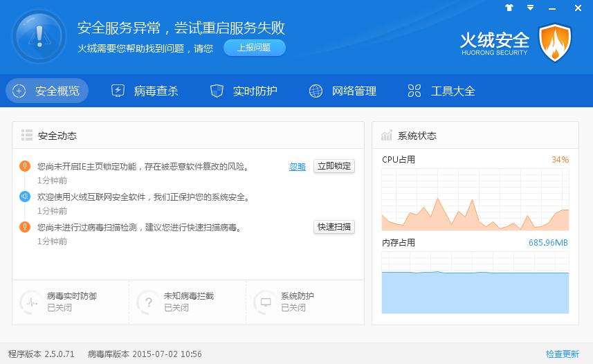Select the 安全概览 tab

click(x=47, y=91)
